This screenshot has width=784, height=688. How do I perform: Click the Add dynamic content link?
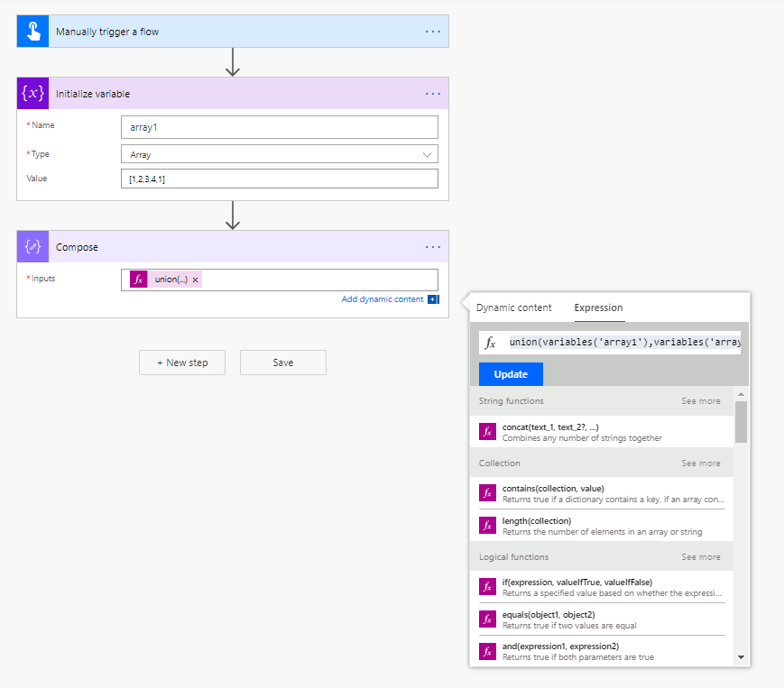coord(383,299)
